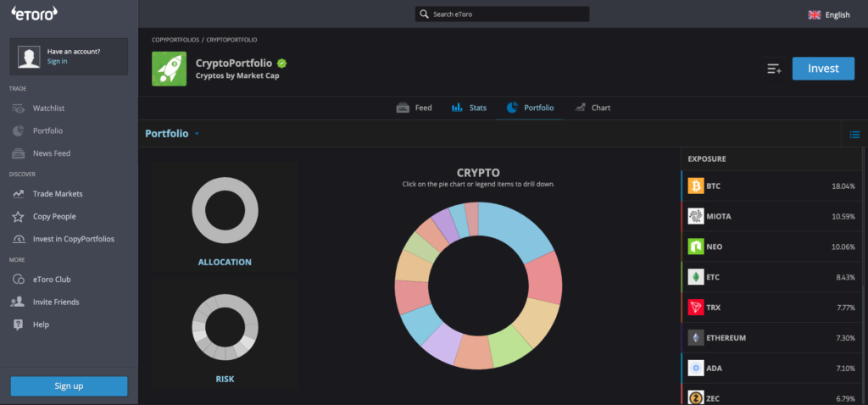This screenshot has width=868, height=405.
Task: Add CryptoPortfolio to watchlist via list-plus icon
Action: [x=774, y=69]
